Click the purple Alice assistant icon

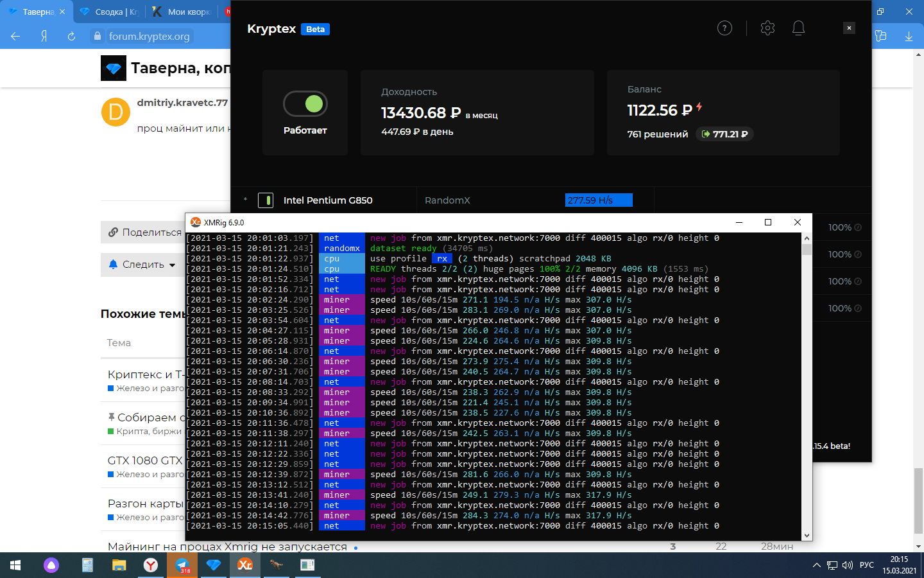point(51,565)
